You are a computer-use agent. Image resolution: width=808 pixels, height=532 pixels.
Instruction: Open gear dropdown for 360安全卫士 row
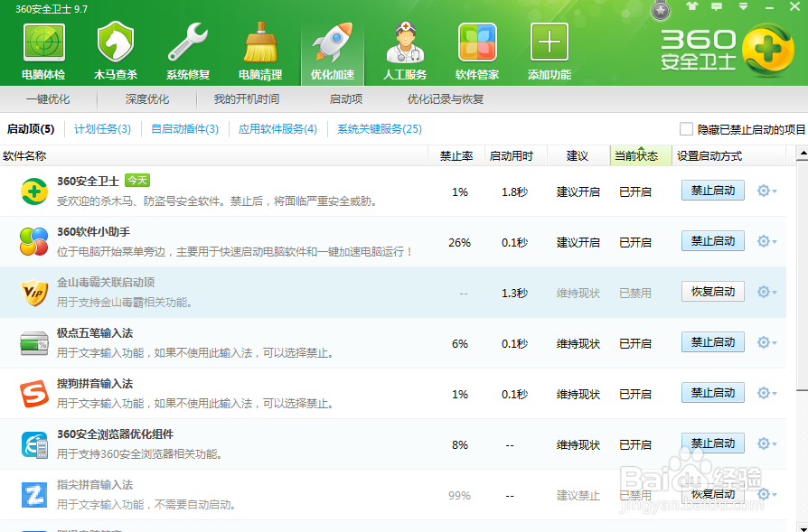766,191
